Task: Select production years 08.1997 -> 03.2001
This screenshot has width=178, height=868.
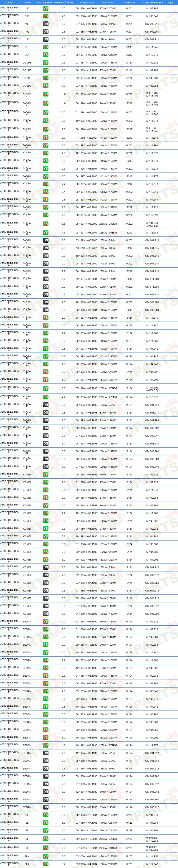Action: click(86, 233)
